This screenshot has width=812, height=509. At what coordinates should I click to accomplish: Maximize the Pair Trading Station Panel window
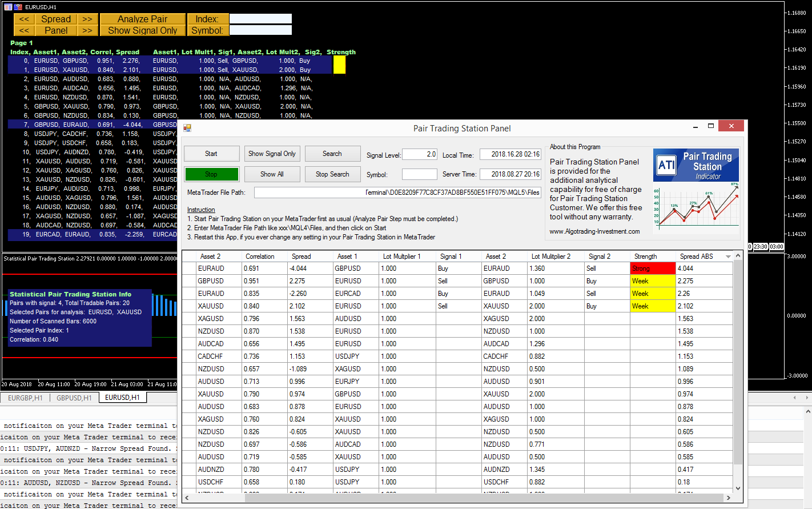[x=711, y=126]
